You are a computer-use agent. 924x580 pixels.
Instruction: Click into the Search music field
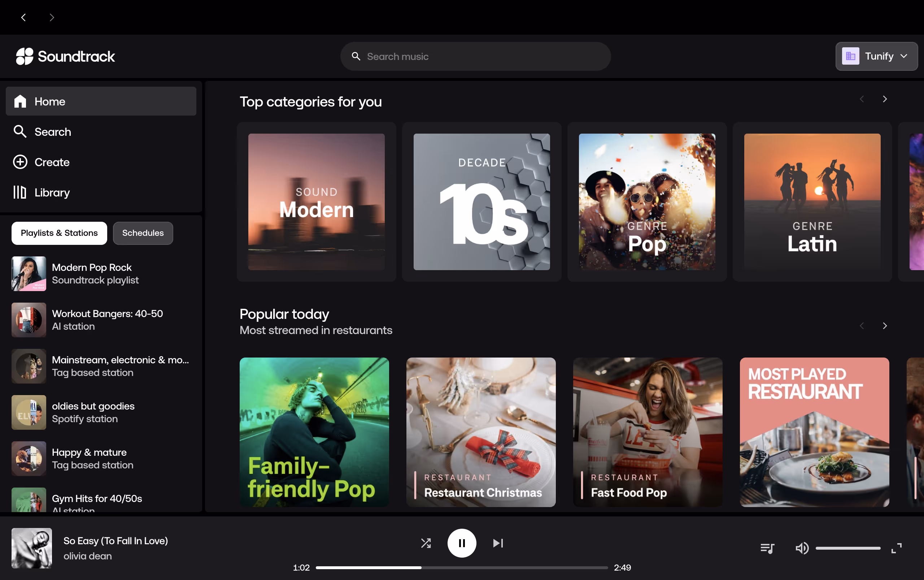click(x=475, y=56)
